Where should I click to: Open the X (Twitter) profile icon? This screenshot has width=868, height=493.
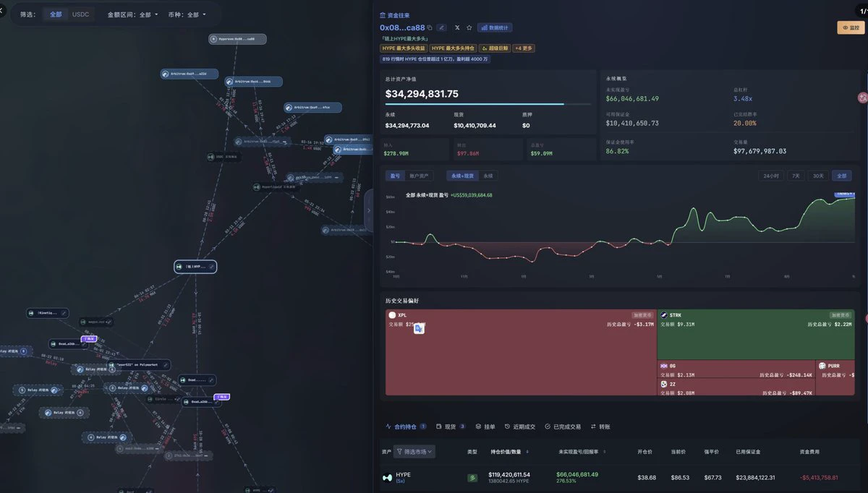point(457,27)
